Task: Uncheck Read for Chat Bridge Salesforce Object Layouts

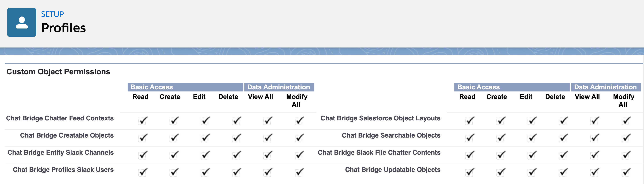Action: (469, 121)
